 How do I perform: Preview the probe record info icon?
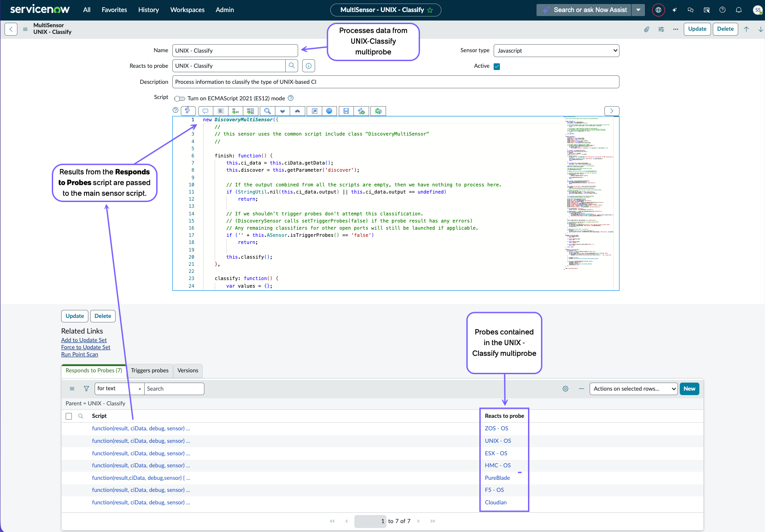[x=308, y=66]
